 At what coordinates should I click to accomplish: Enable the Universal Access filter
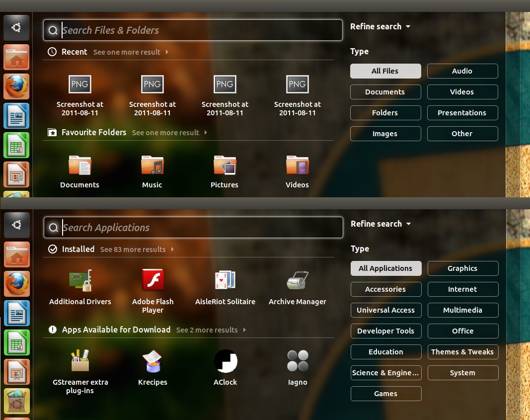pyautogui.click(x=386, y=311)
